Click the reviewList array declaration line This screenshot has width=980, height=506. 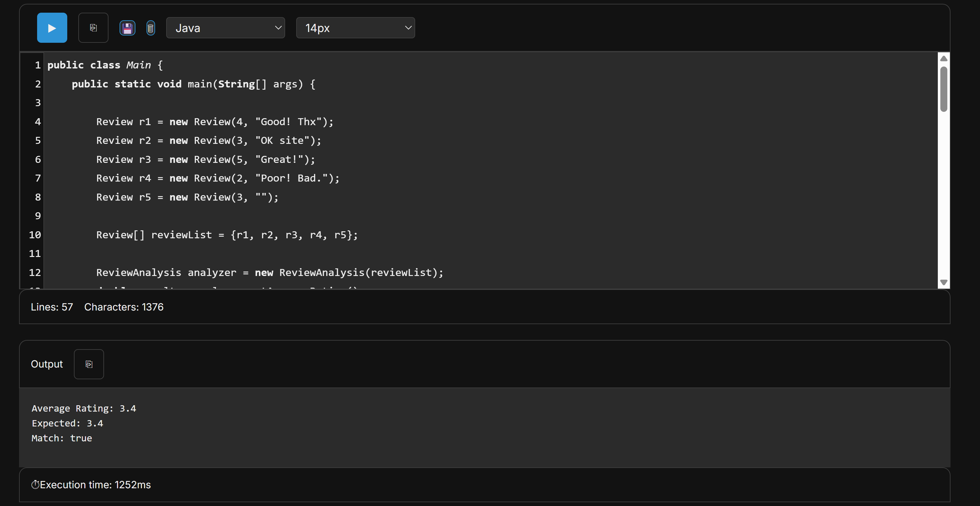click(x=227, y=235)
